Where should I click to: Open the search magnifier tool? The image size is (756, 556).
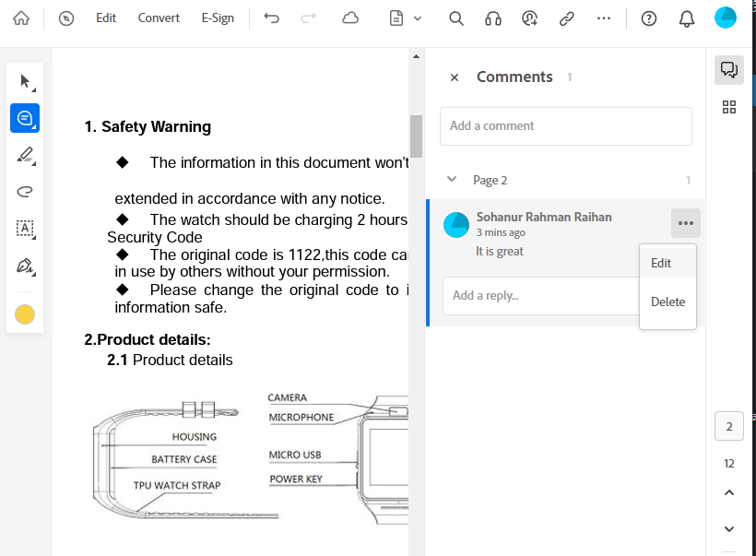pyautogui.click(x=455, y=18)
